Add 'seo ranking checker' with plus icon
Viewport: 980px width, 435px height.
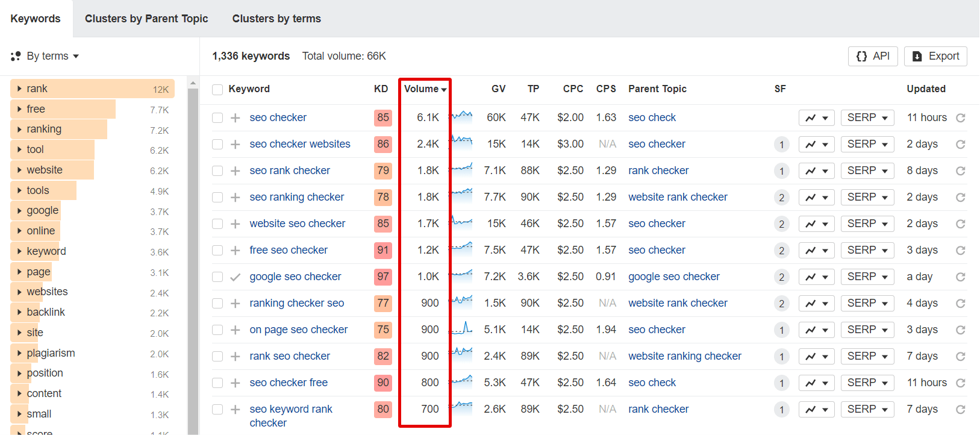[236, 198]
